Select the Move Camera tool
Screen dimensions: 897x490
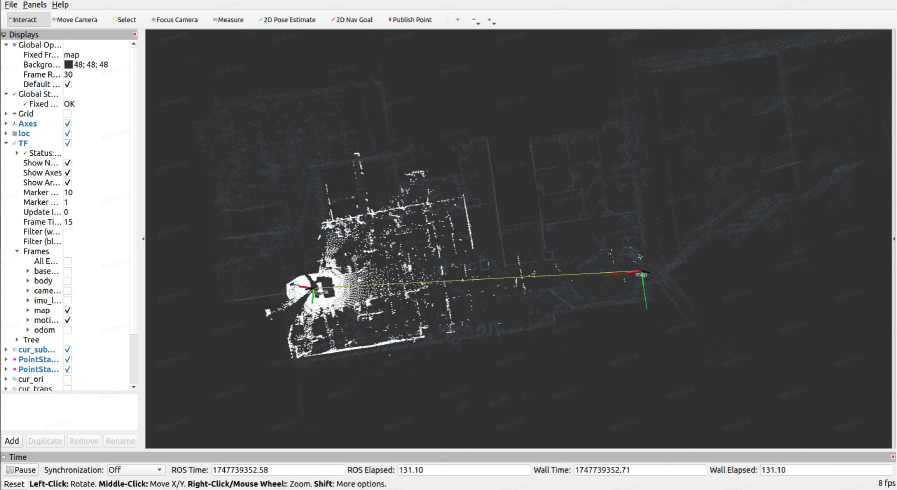(76, 20)
